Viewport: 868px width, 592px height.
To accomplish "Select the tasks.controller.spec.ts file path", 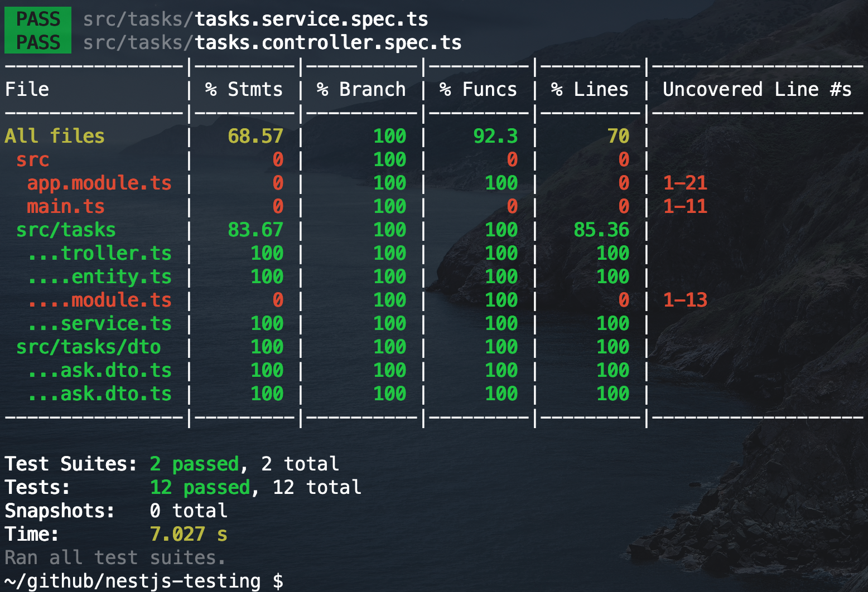I will [x=272, y=43].
